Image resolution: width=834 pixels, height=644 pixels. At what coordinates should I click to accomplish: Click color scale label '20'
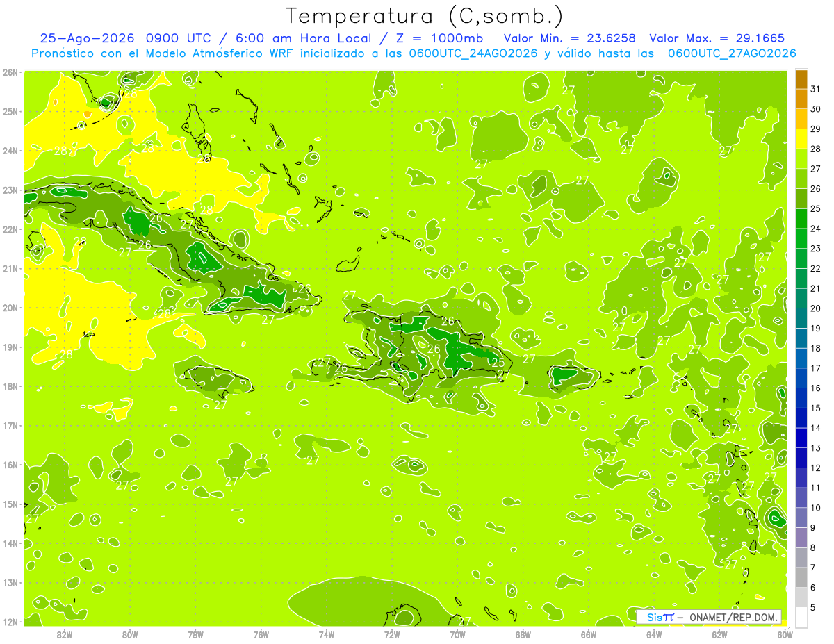pyautogui.click(x=816, y=308)
